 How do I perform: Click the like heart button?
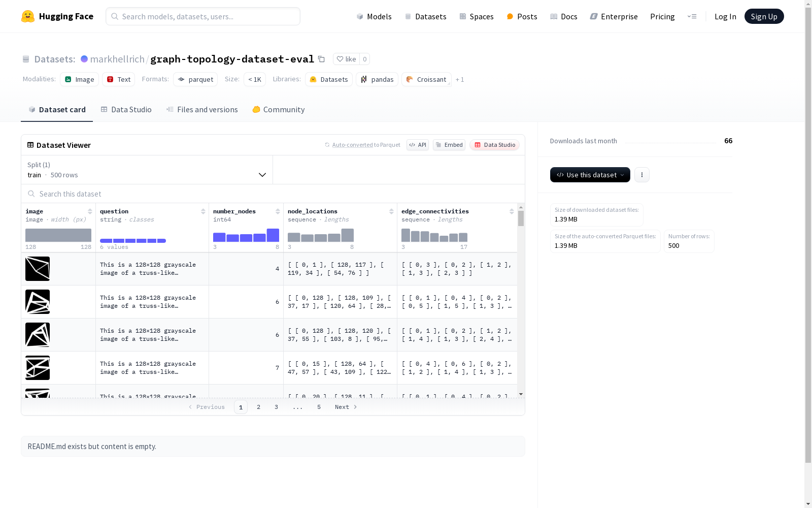tap(347, 59)
